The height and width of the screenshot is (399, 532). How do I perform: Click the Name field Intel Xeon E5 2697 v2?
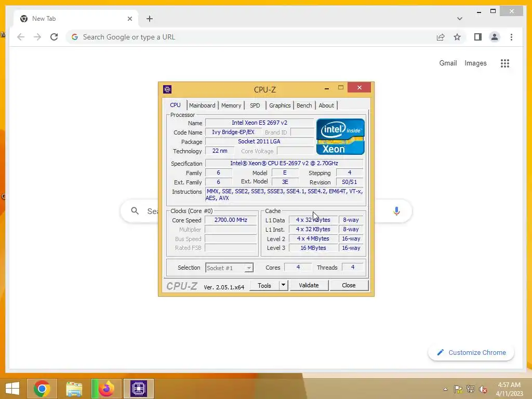click(x=260, y=123)
